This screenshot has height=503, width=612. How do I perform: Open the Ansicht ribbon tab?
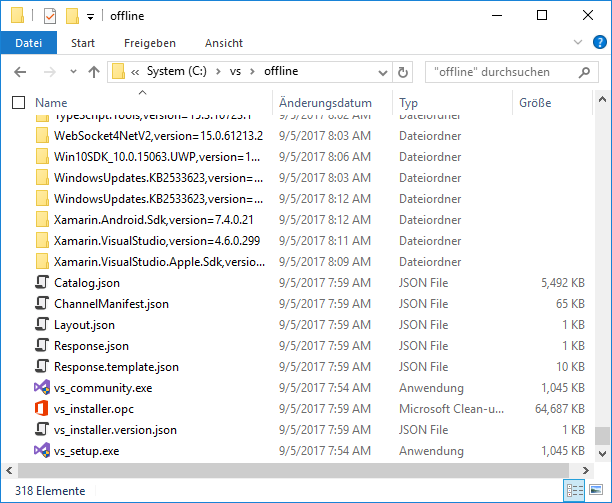click(x=223, y=43)
